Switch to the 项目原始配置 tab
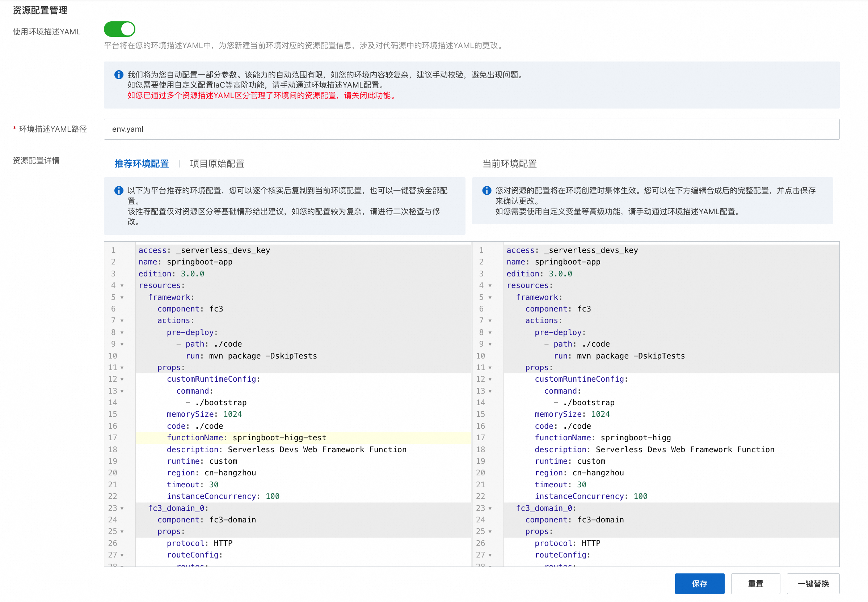The image size is (868, 602). (217, 164)
